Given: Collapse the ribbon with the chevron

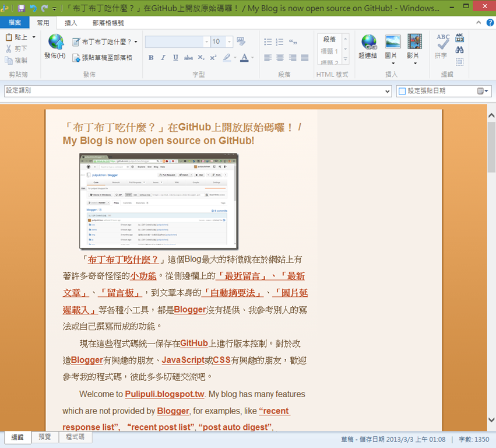Looking at the screenshot, I should coord(479,23).
